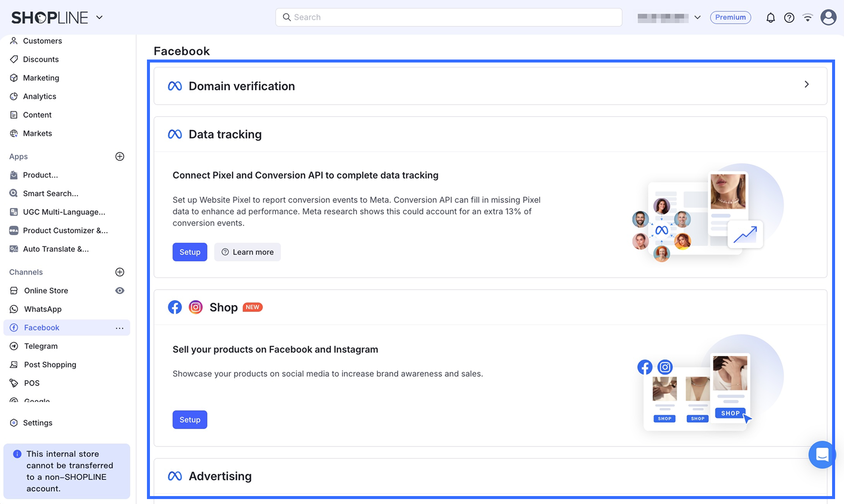Screen dimensions: 844x504
Task: Click the Advertising section heading
Action: (x=220, y=476)
